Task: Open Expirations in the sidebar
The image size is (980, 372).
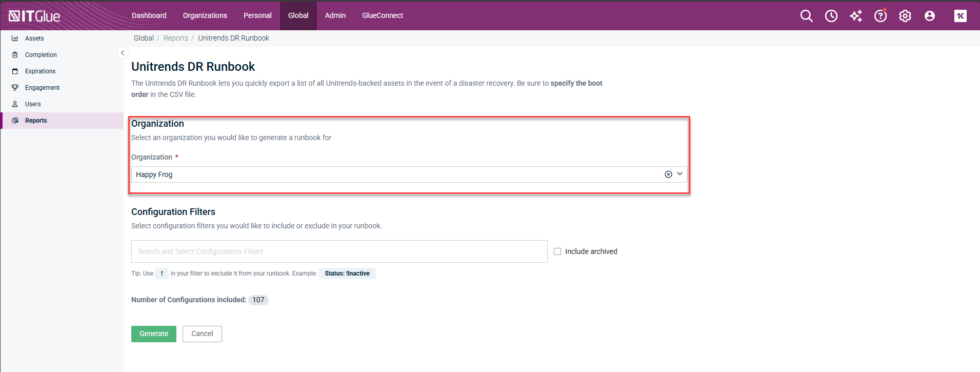Action: (x=40, y=71)
